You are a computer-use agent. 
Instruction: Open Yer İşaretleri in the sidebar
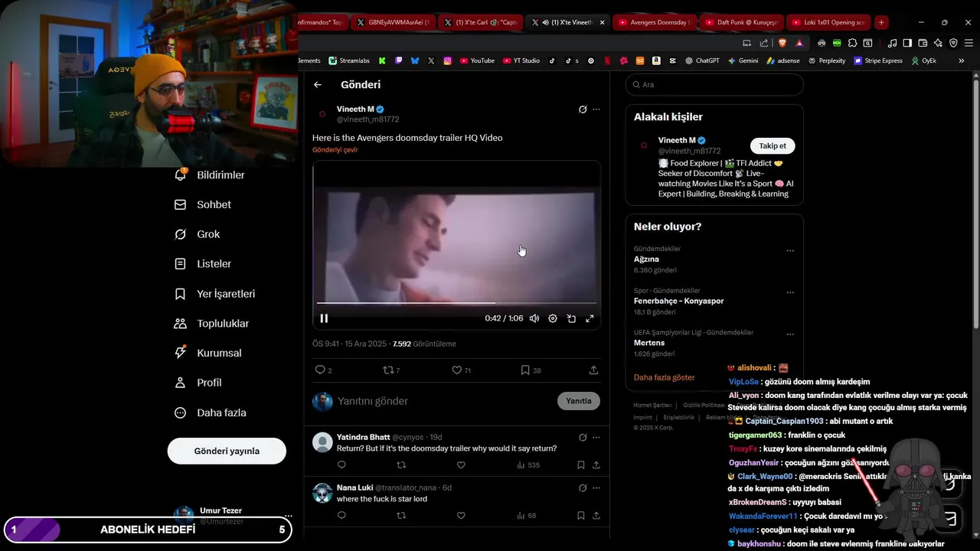(x=215, y=294)
